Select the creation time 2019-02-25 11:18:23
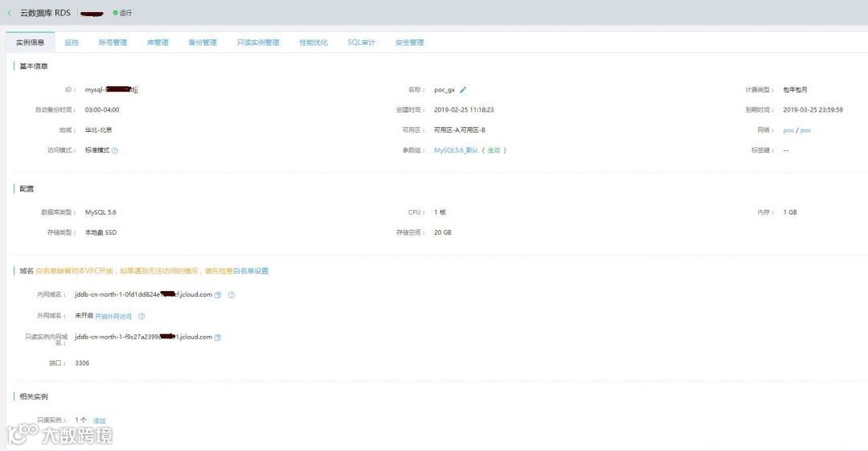 click(x=464, y=109)
